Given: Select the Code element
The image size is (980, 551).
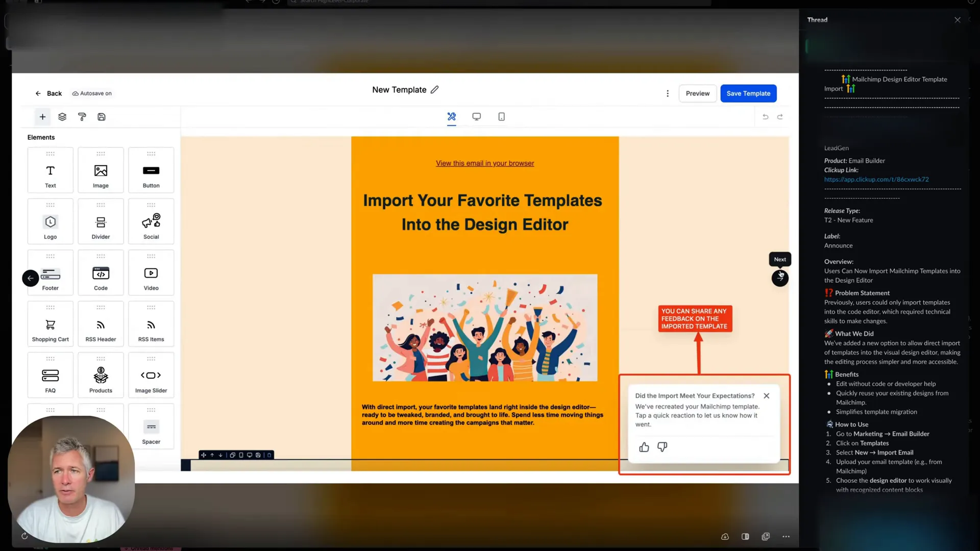Looking at the screenshot, I should (101, 273).
